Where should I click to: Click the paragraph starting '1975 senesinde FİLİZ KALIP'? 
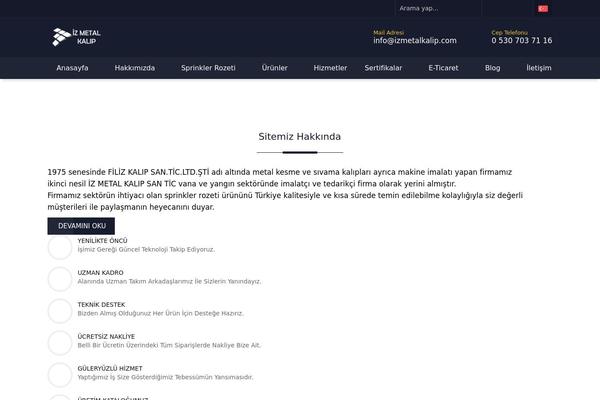pyautogui.click(x=285, y=189)
